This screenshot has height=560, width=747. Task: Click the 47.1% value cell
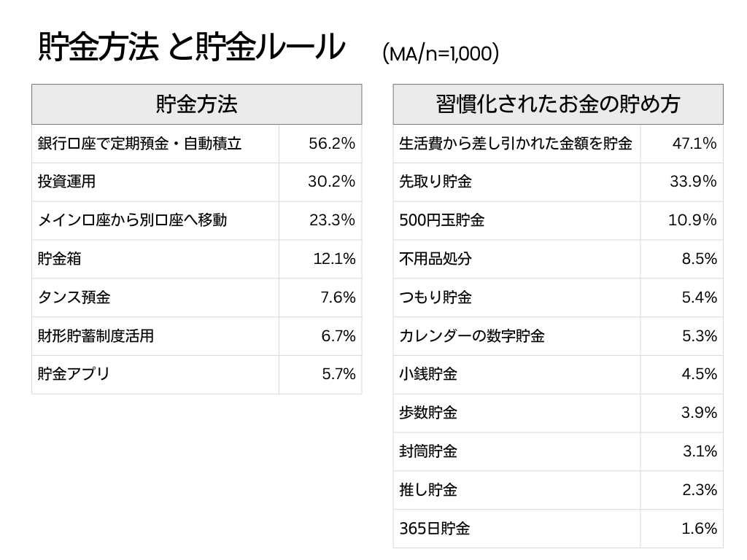pyautogui.click(x=694, y=144)
